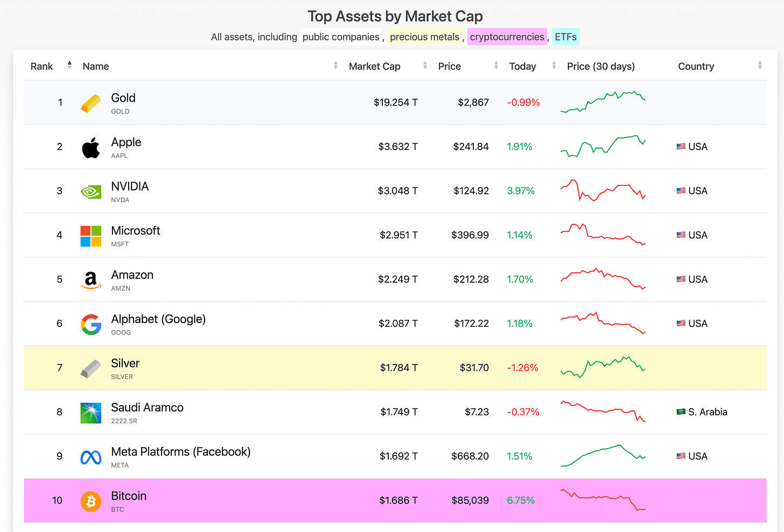Click the Meta 30-day price chart
Viewport: 784px width, 532px height.
(603, 456)
